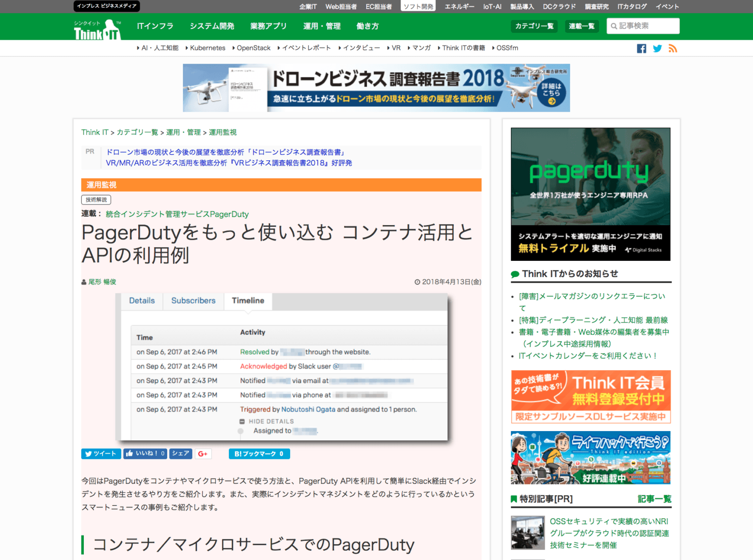The width and height of the screenshot is (753, 560).
Task: Focus the 記事検索 search field
Action: point(643,26)
